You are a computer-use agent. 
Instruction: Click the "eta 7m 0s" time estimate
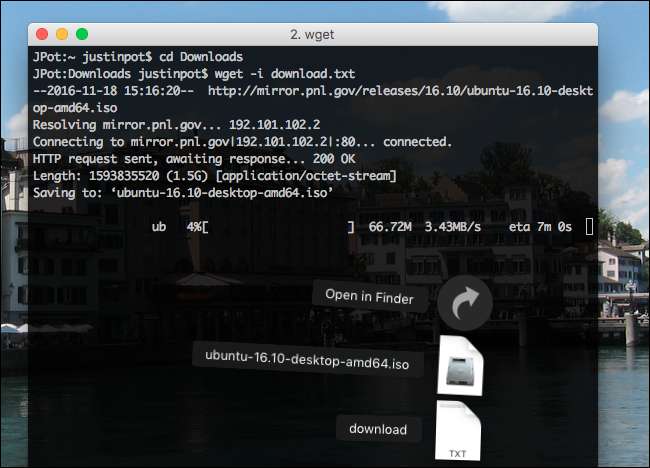(x=538, y=228)
